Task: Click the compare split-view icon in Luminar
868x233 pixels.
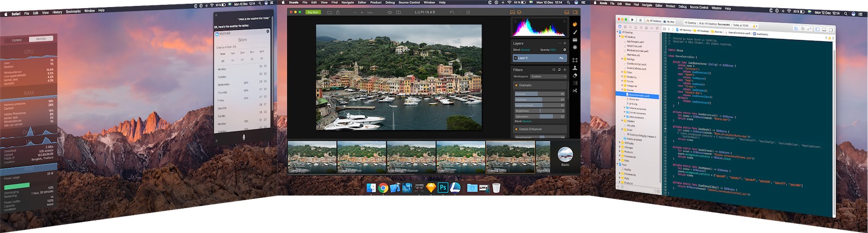Action: coord(398,12)
